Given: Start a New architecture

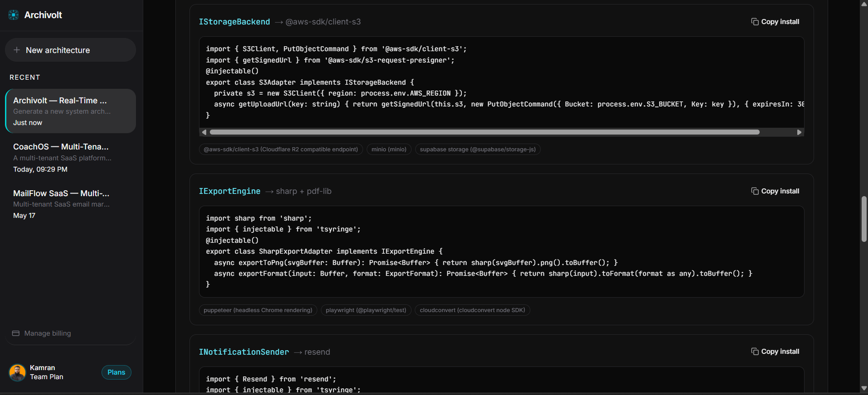Looking at the screenshot, I should [70, 50].
